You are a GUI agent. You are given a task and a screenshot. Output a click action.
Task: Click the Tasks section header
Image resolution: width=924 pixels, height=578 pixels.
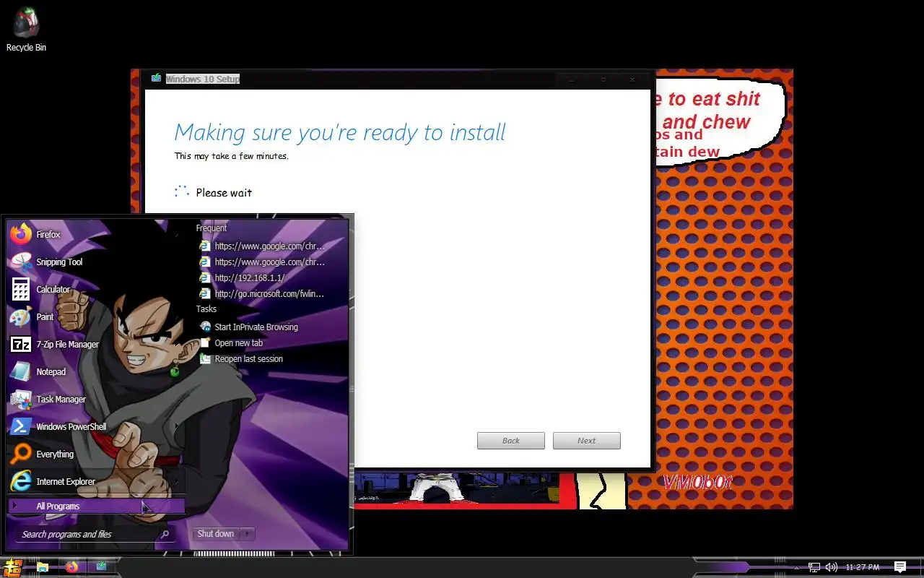[206, 309]
